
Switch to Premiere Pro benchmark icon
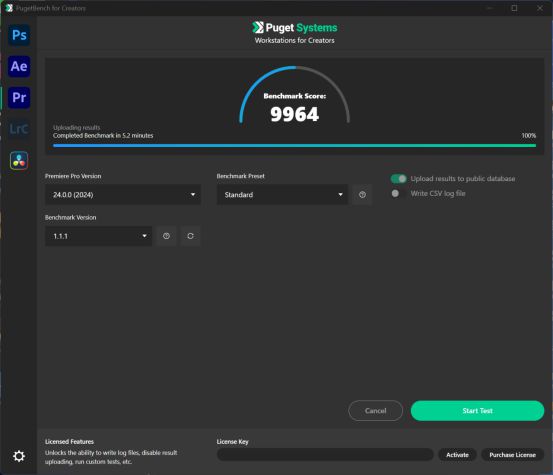tap(19, 98)
